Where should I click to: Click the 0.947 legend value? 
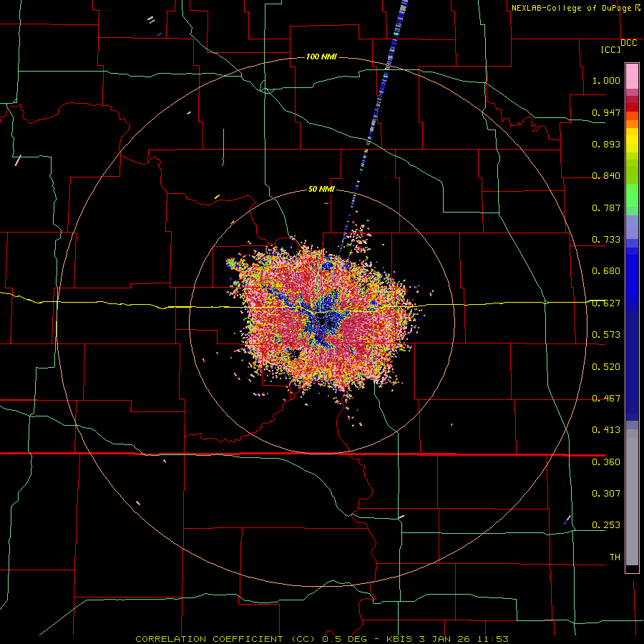pos(606,112)
